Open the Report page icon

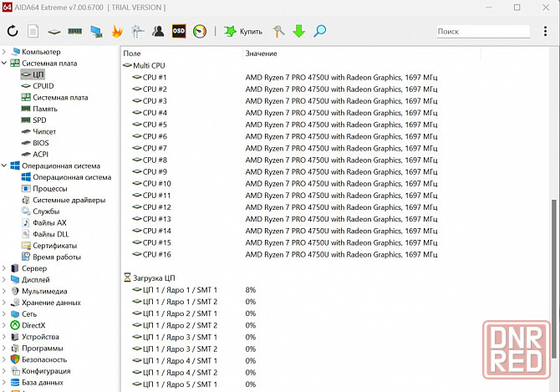33,32
